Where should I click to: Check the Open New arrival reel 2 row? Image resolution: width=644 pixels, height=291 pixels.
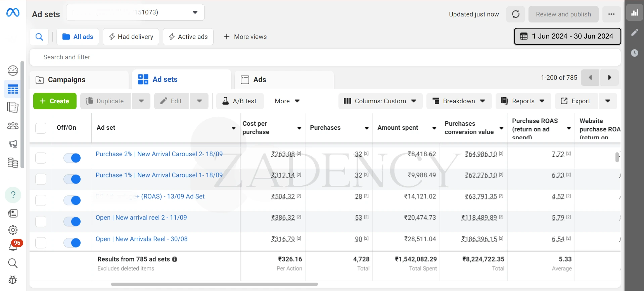(x=41, y=221)
